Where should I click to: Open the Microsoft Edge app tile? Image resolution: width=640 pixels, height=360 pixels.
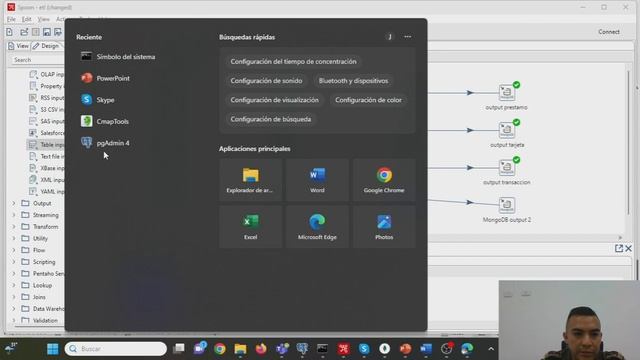point(317,227)
